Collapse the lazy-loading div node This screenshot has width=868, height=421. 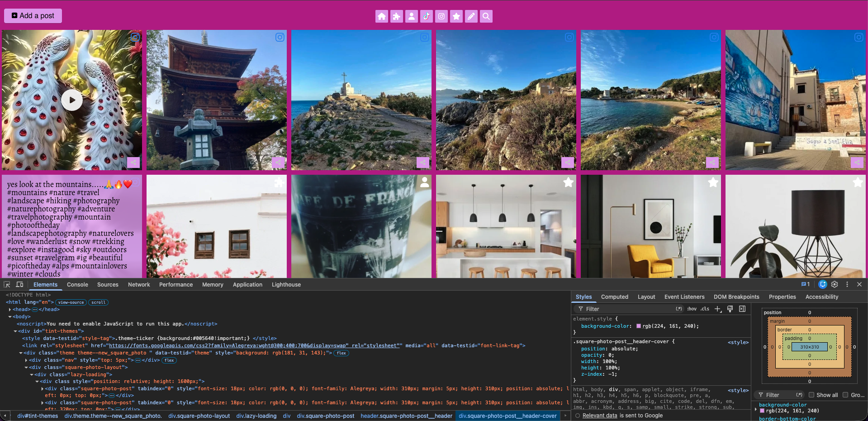coord(32,375)
